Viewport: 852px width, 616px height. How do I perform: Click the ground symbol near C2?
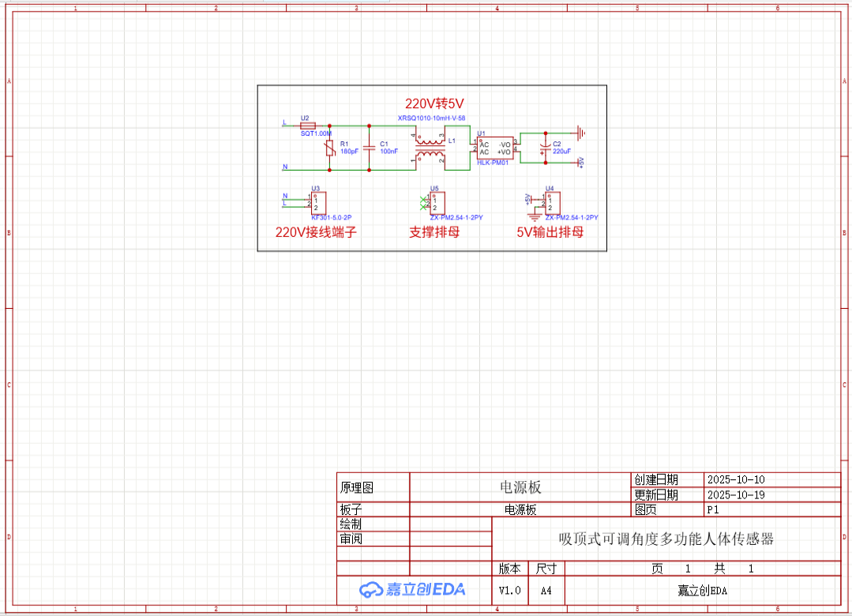[x=580, y=133]
